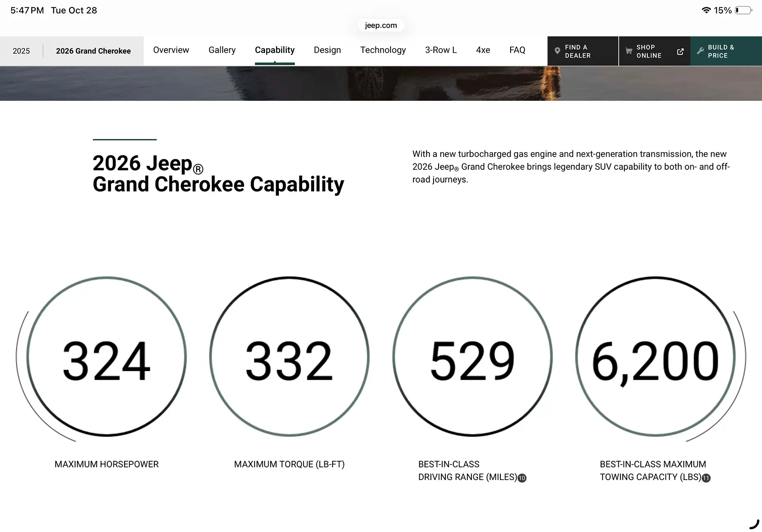Select the 2026 Grand Cherokee tab
The width and height of the screenshot is (762, 532).
[x=93, y=51]
